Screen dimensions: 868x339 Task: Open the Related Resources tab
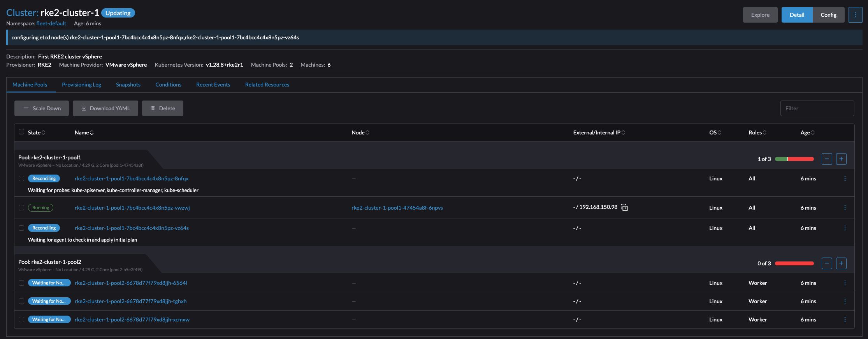click(x=267, y=85)
